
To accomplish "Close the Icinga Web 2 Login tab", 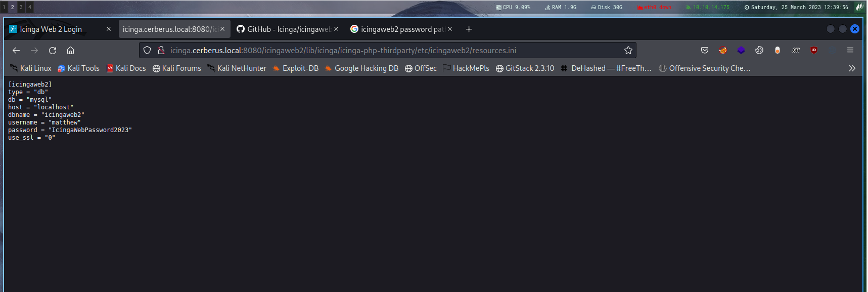I will (x=109, y=29).
